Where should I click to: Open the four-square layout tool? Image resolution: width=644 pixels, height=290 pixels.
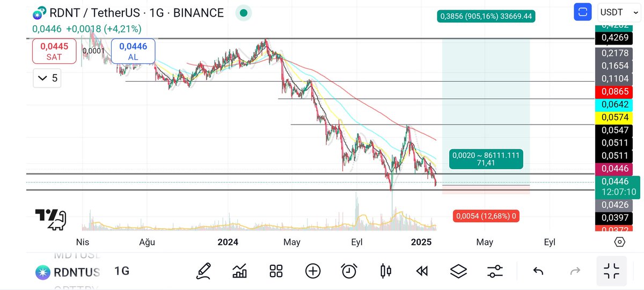(276, 271)
